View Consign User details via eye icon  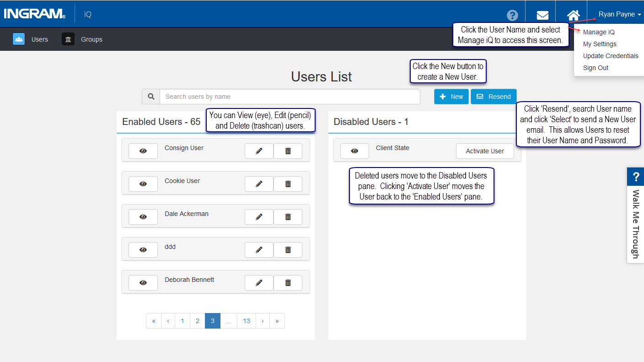[x=143, y=151]
